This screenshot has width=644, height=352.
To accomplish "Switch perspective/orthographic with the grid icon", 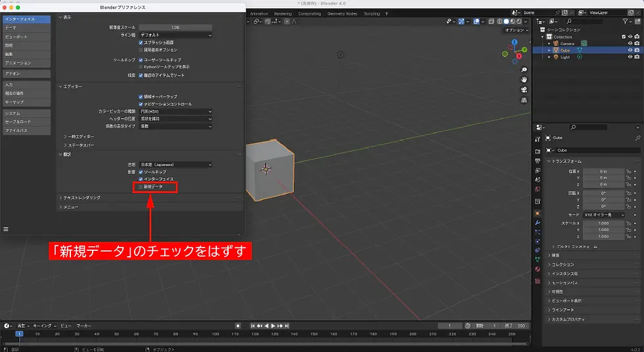I will pos(524,100).
